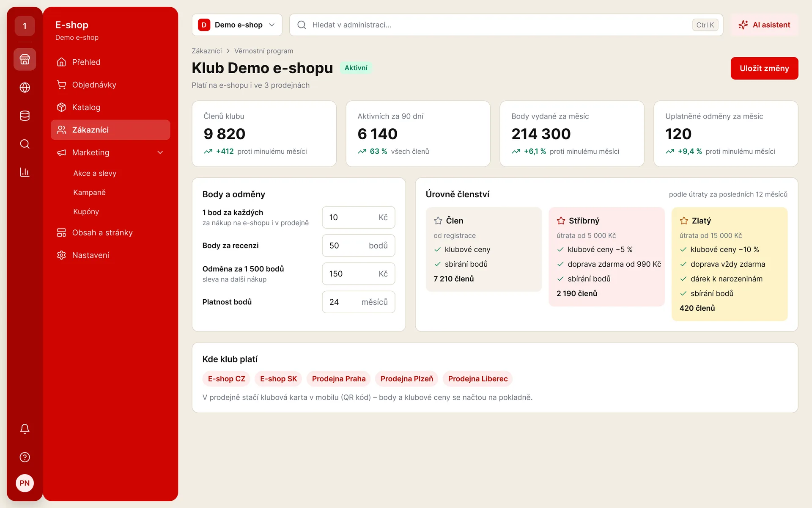Screen dimensions: 812x508
Task: Click the number 1 badge at rail top
Action: click(25, 26)
